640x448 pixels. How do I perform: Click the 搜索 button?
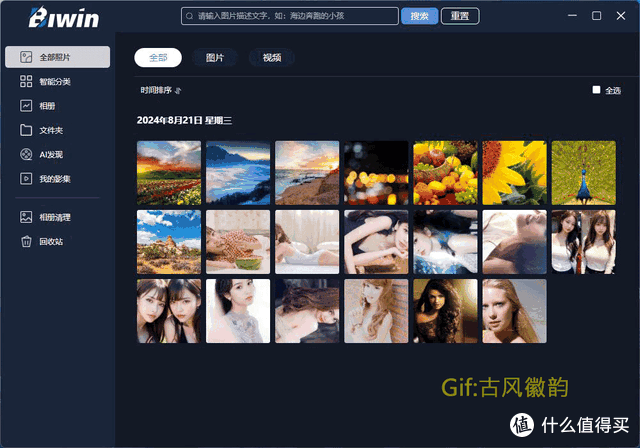[420, 16]
